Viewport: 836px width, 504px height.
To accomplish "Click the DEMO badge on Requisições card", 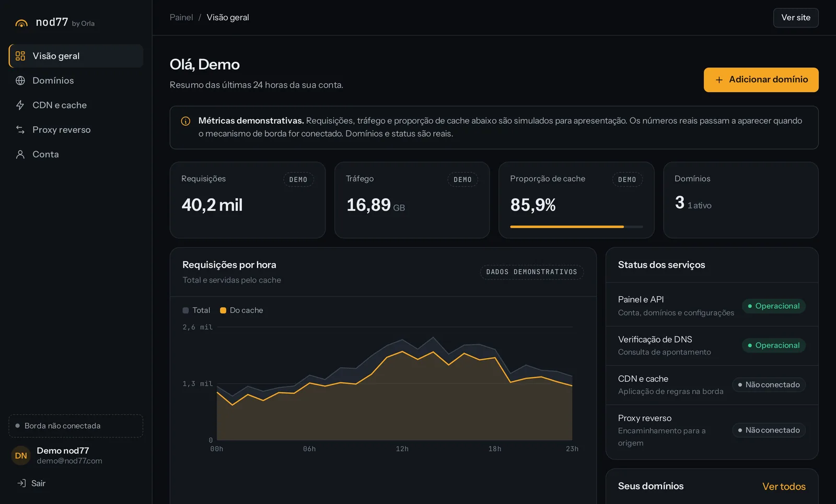I will (298, 180).
